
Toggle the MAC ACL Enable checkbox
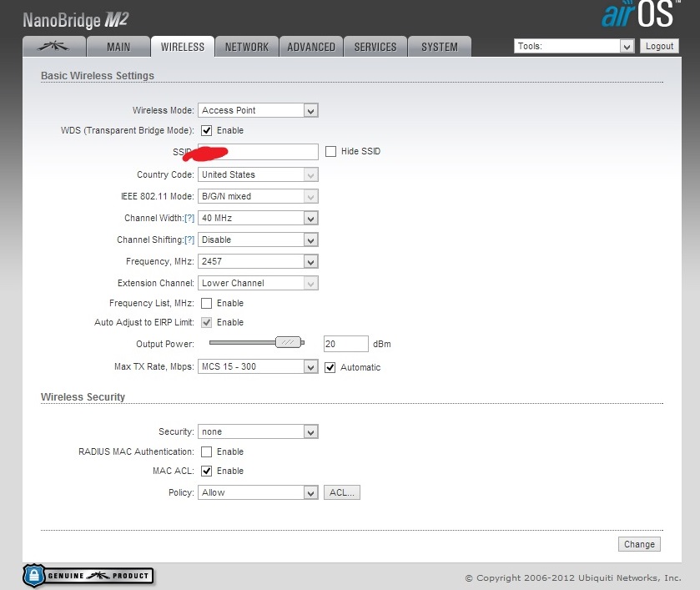point(206,471)
